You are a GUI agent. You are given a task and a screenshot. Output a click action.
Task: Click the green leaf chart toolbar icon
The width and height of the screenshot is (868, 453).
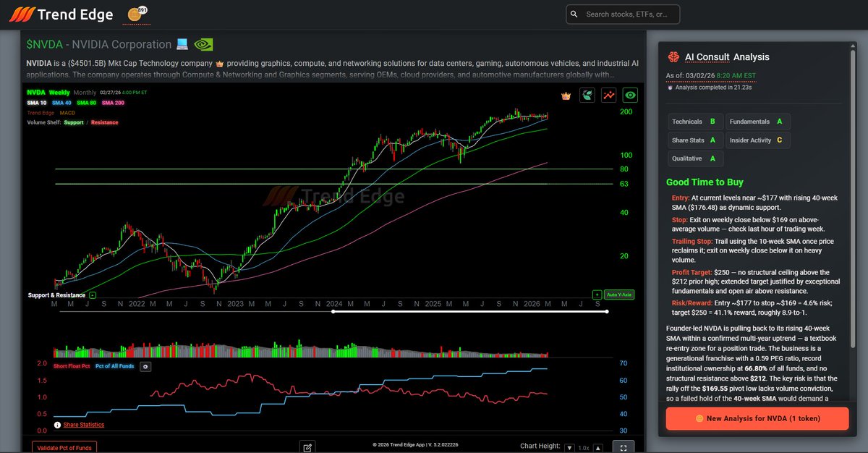587,95
